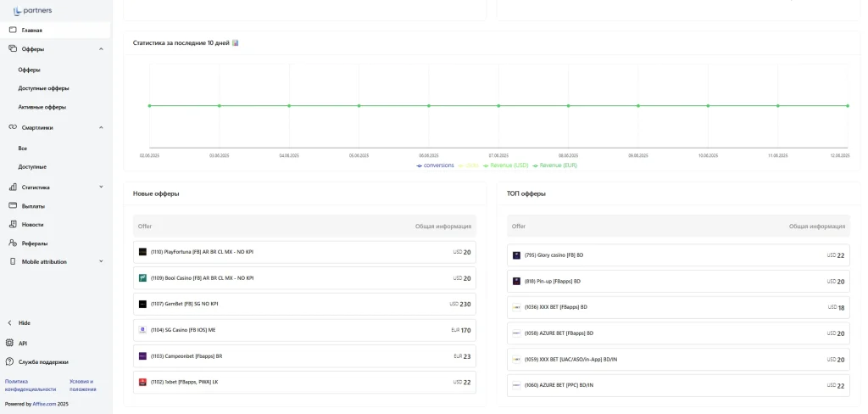The width and height of the screenshot is (868, 414).
Task: Click the Pin-up offer logo
Action: click(516, 281)
